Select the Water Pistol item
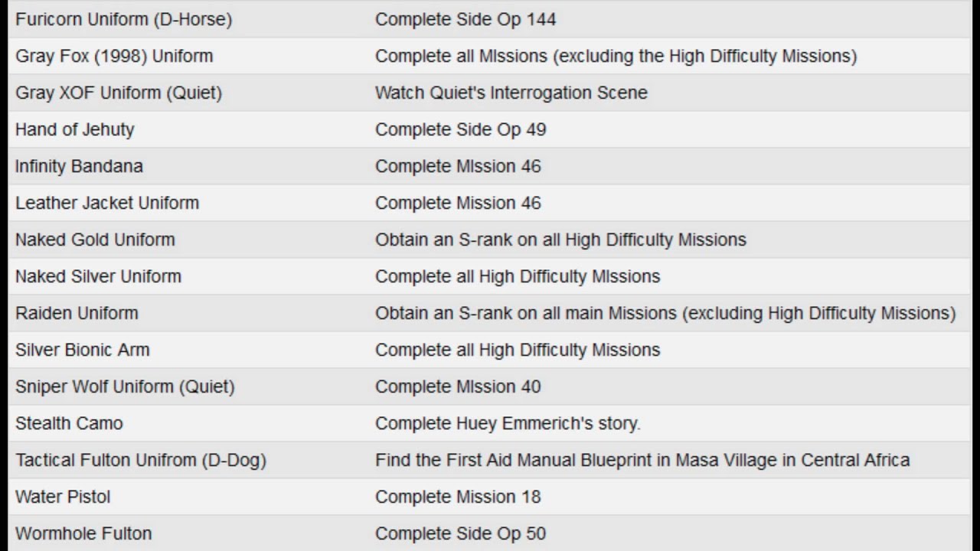Screen dimensions: 980x551 [x=63, y=497]
